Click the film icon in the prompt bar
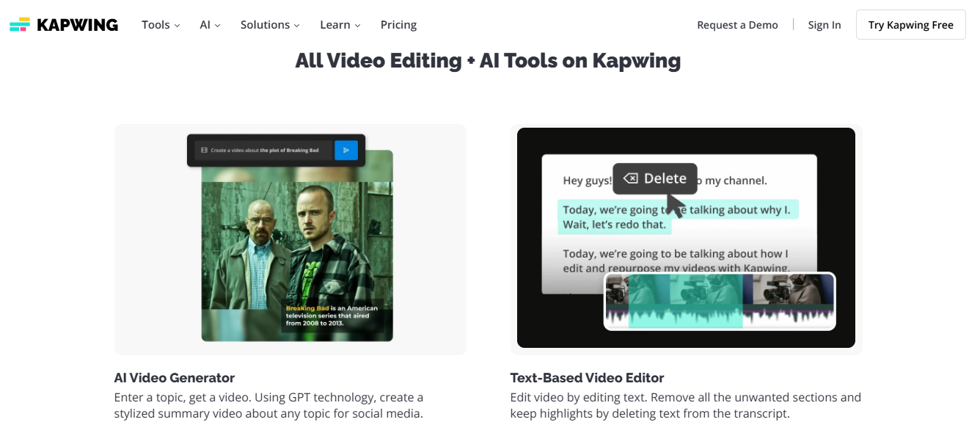 coord(204,150)
